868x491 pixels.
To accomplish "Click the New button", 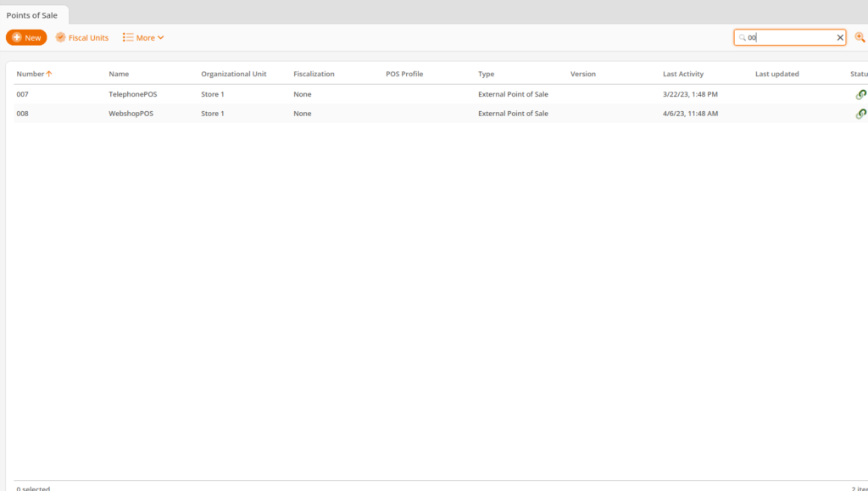I will (26, 37).
